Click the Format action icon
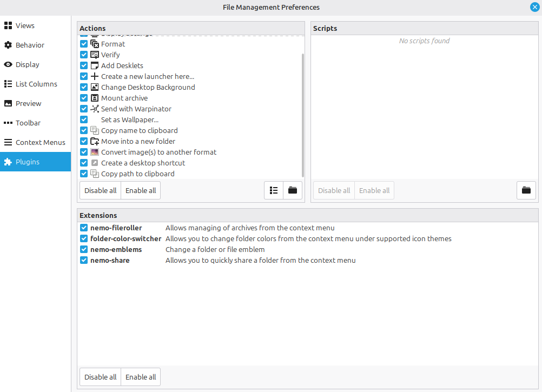 tap(95, 44)
